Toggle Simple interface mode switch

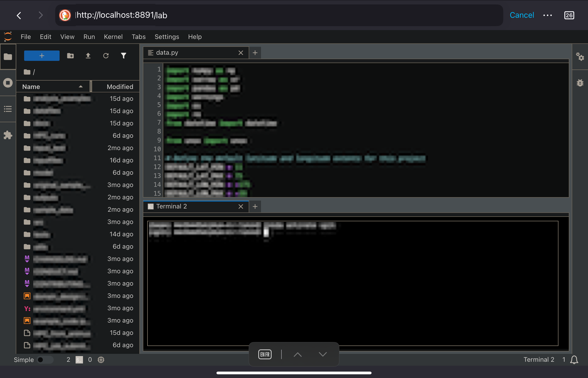coord(45,360)
